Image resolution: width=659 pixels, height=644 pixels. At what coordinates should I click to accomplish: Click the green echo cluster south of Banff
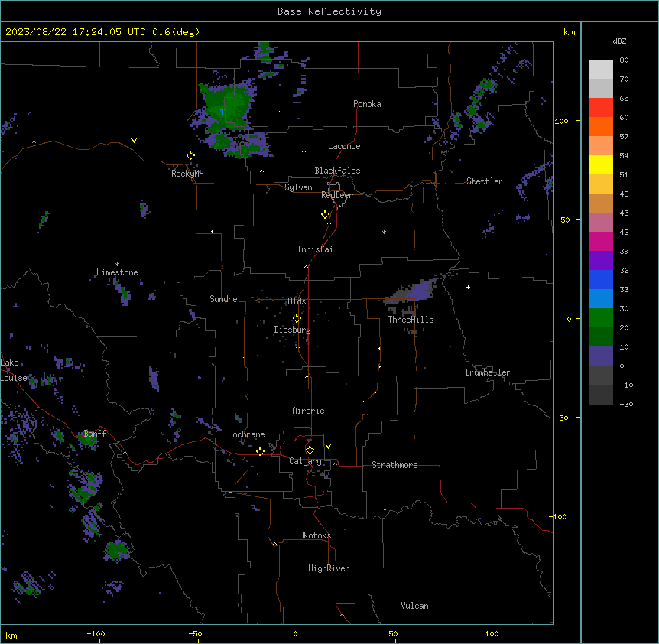coord(86,486)
